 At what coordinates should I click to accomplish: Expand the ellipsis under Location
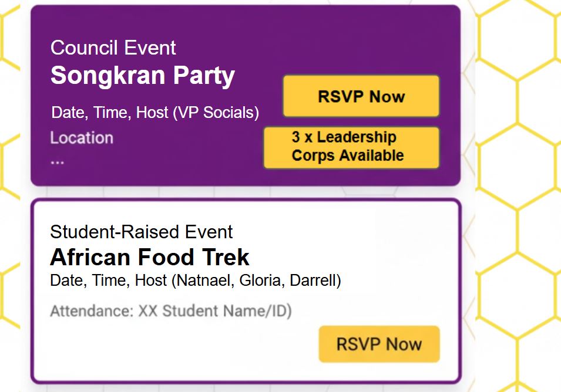point(57,160)
